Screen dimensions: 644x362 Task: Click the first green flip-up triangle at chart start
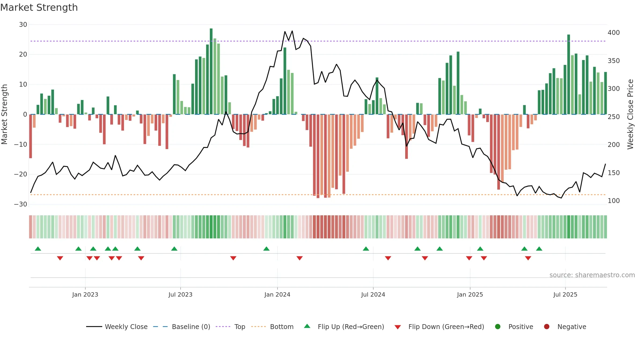point(38,249)
